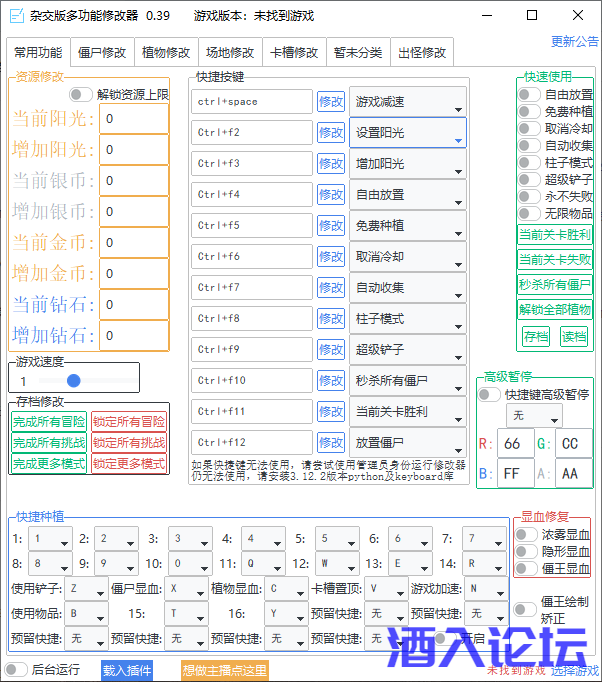Toggle 取消冷却 switch
Viewport: 602px width, 682px height.
[529, 128]
